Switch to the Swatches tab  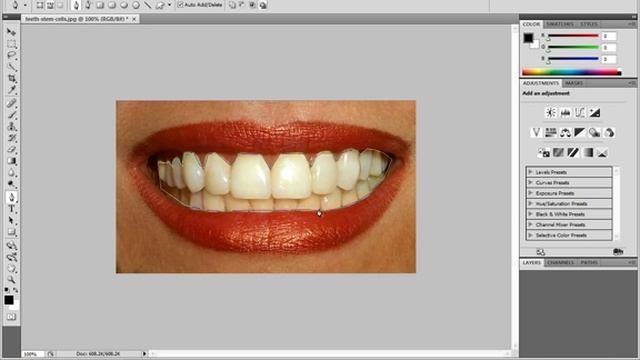click(x=560, y=24)
